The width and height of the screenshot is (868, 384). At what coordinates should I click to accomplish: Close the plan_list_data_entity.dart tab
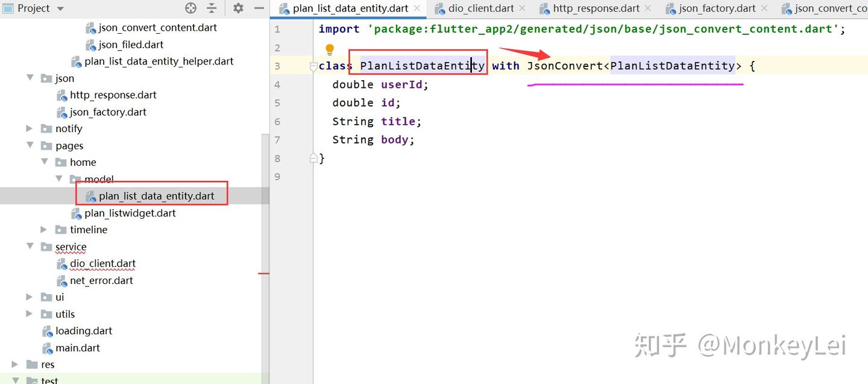[417, 8]
